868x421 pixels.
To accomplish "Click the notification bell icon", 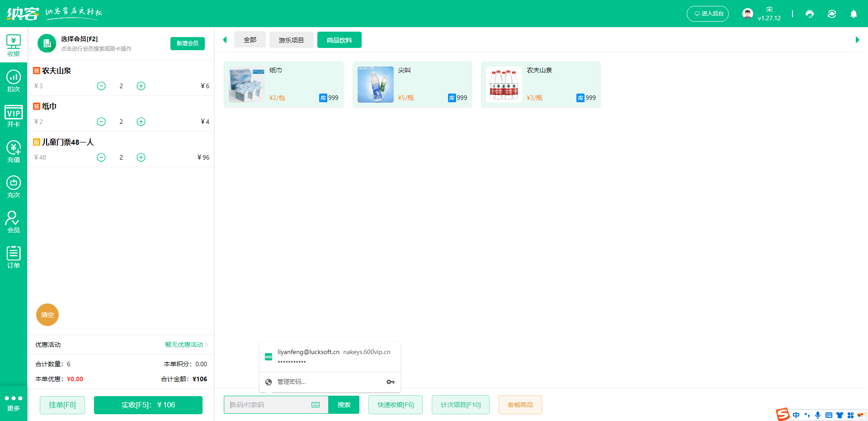I will [x=854, y=14].
